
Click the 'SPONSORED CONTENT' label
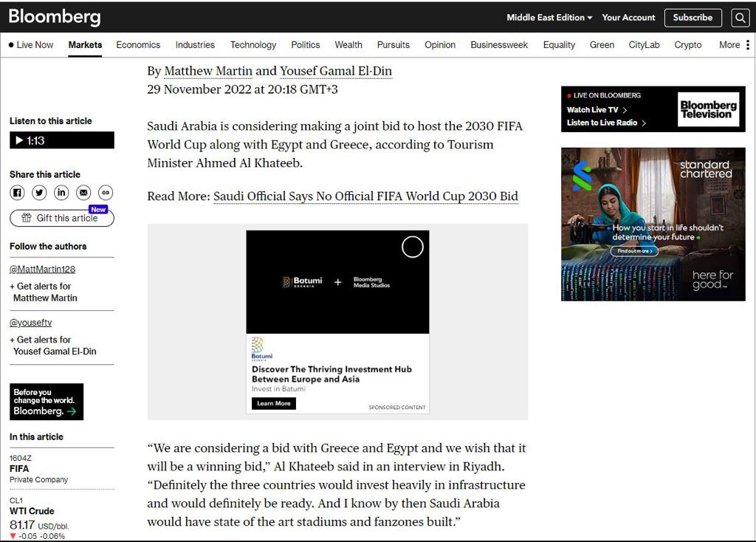(397, 408)
